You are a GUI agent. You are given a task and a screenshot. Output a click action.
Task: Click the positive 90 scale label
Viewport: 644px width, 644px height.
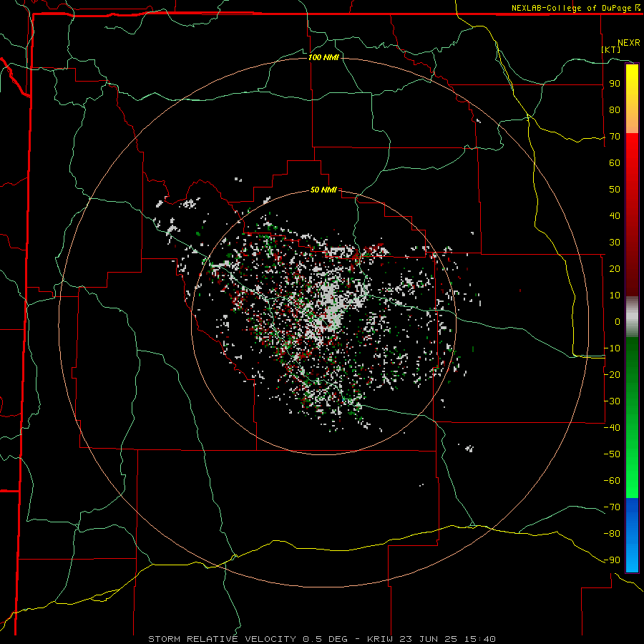[615, 84]
